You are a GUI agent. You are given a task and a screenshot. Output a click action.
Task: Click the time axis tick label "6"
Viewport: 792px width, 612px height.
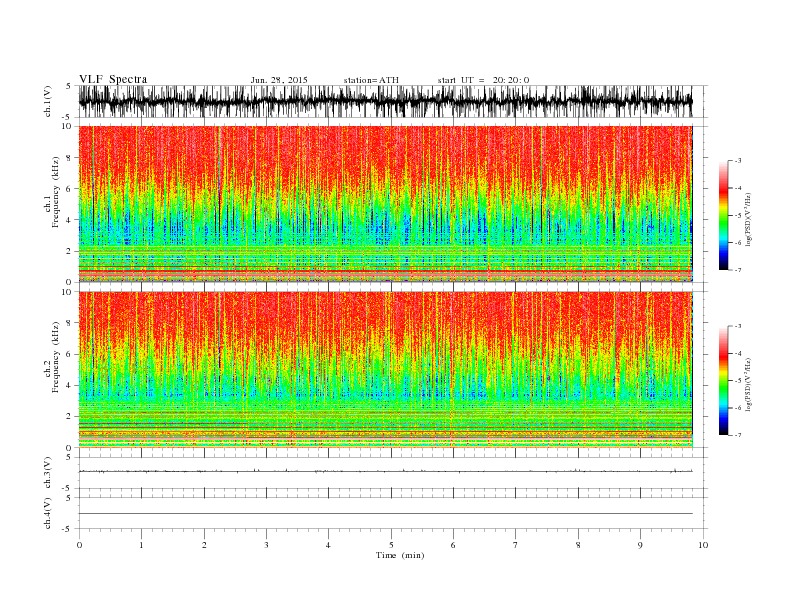click(453, 545)
